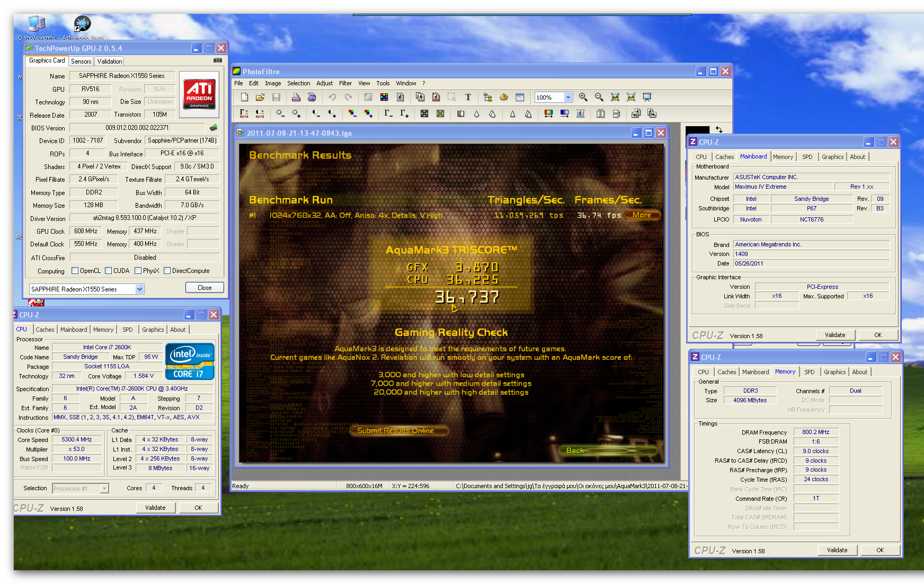Click the Redo arrow in PhotoFiltre toolbar
Image resolution: width=924 pixels, height=584 pixels.
click(348, 98)
